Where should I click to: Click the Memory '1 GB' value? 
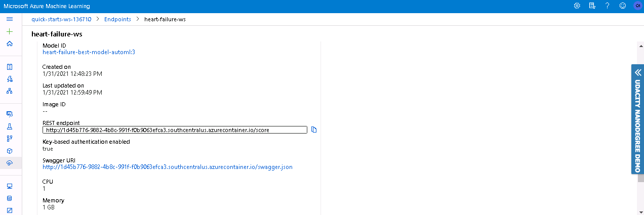[x=49, y=207]
